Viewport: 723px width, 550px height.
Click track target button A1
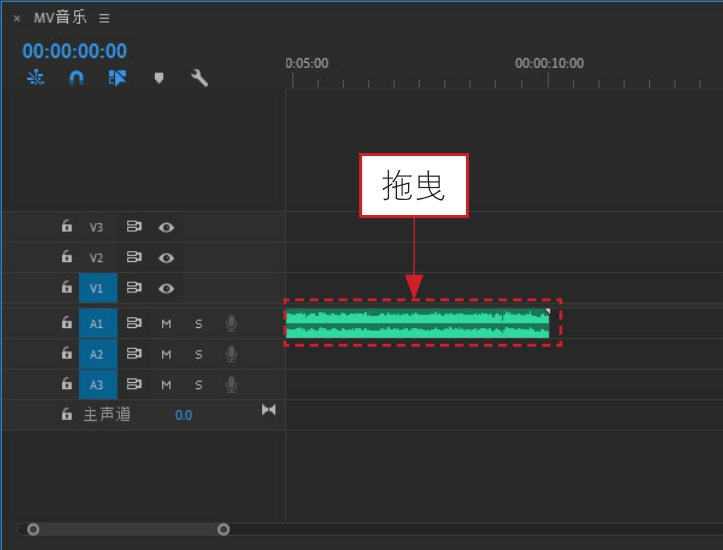coord(98,324)
